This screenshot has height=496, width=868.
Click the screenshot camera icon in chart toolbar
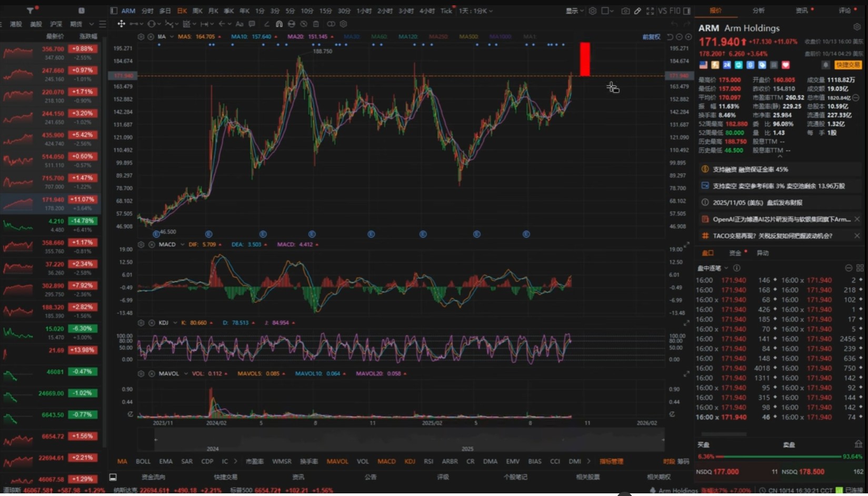click(625, 11)
